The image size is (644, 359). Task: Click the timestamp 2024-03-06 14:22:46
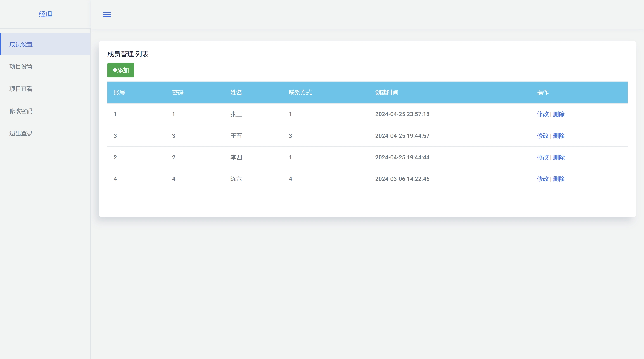pyautogui.click(x=402, y=179)
